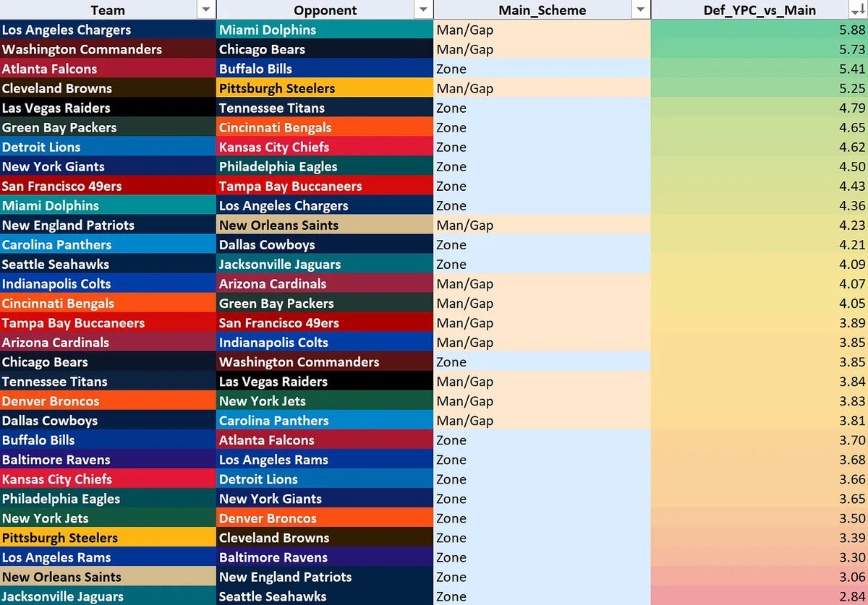Select the New Orleans Saints cell in Opponent column
This screenshot has height=605, width=868.
tap(325, 226)
